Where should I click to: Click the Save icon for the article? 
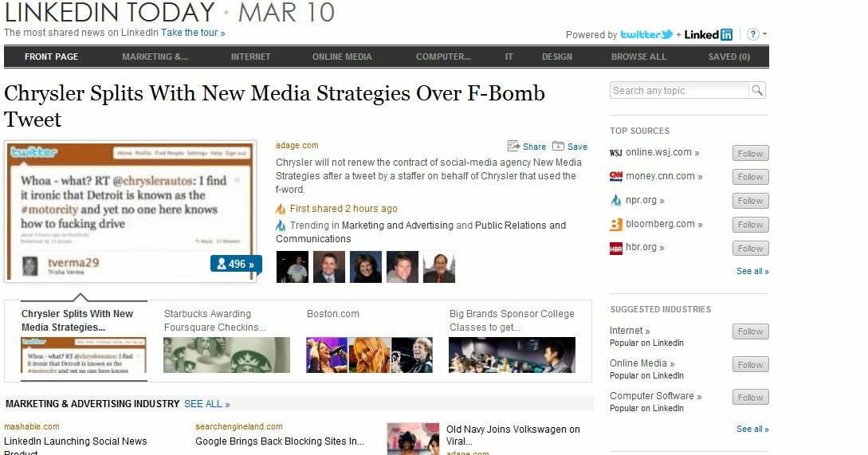tap(558, 146)
